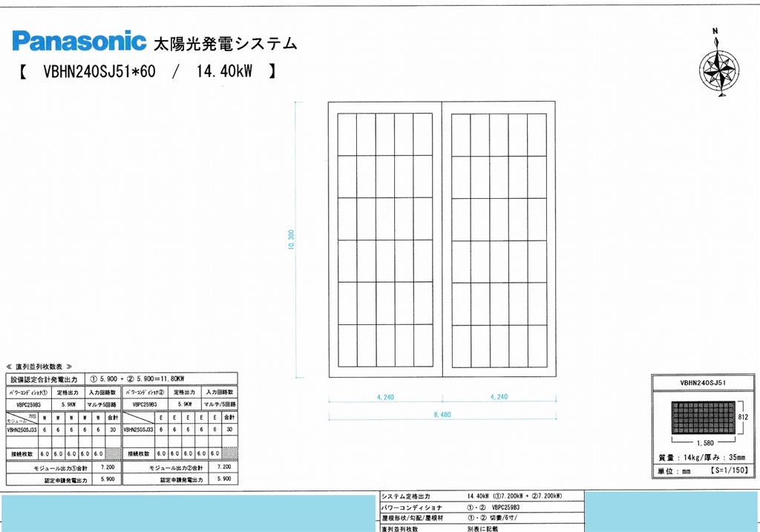Image resolution: width=760 pixels, height=532 pixels.
Task: Click the 812 module height label
Action: [x=743, y=417]
